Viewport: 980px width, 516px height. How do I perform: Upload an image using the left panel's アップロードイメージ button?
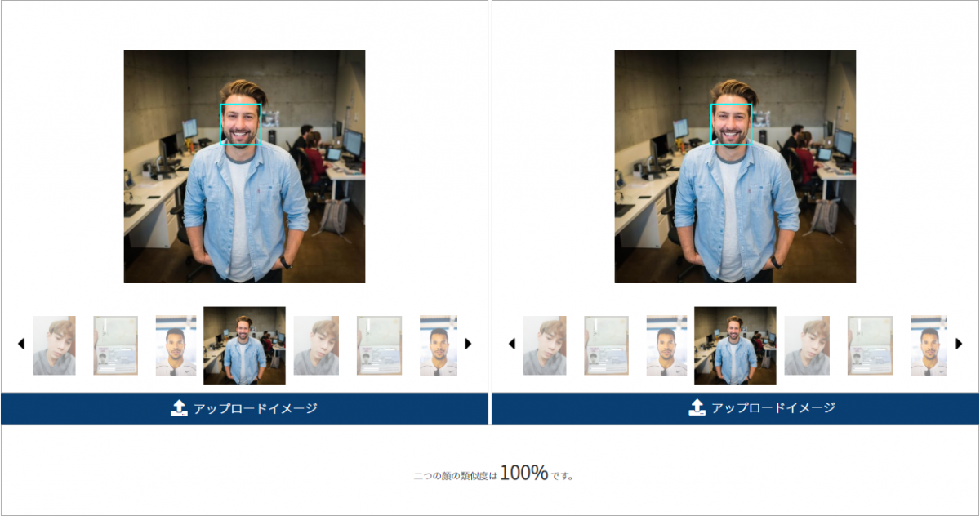244,408
